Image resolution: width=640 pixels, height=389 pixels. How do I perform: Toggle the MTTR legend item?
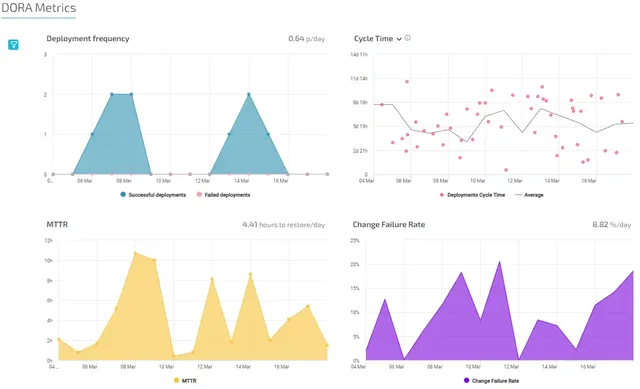pos(185,380)
